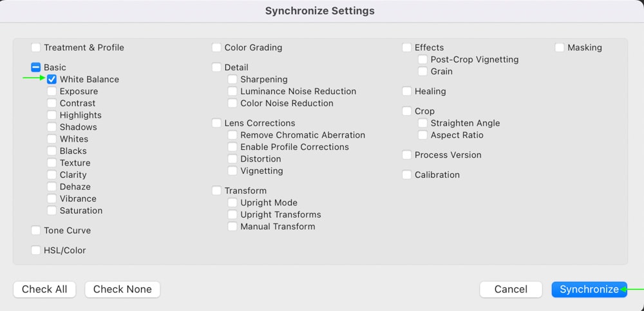
Task: Check the HSL/Color checkbox
Action: tap(36, 250)
